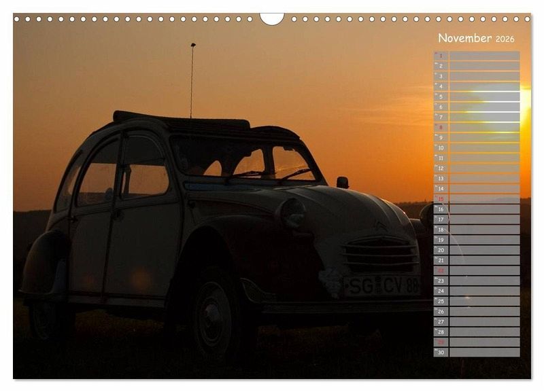Select day number 6 in the calendar
Screen dimensions: 544x392
pyautogui.click(x=441, y=107)
